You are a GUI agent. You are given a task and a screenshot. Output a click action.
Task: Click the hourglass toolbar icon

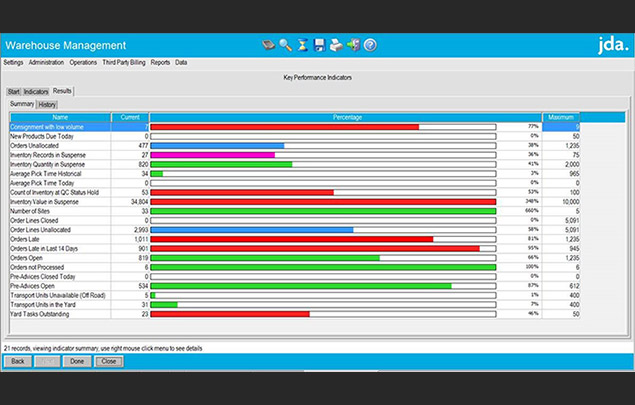(x=303, y=45)
